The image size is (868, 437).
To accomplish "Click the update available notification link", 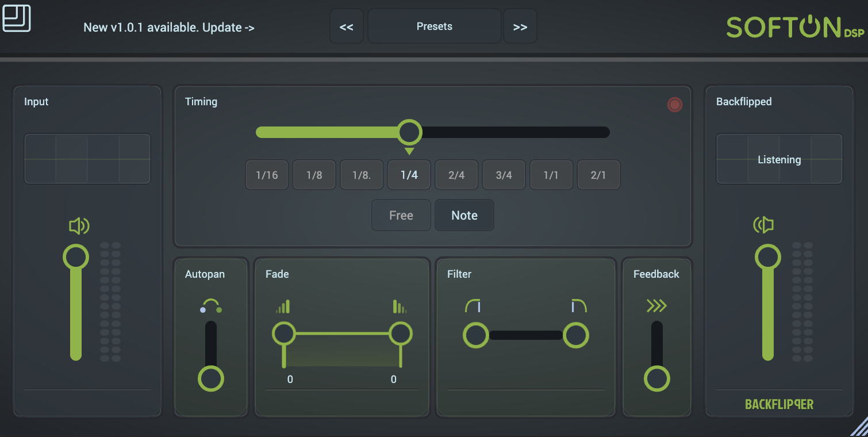I will (x=169, y=27).
